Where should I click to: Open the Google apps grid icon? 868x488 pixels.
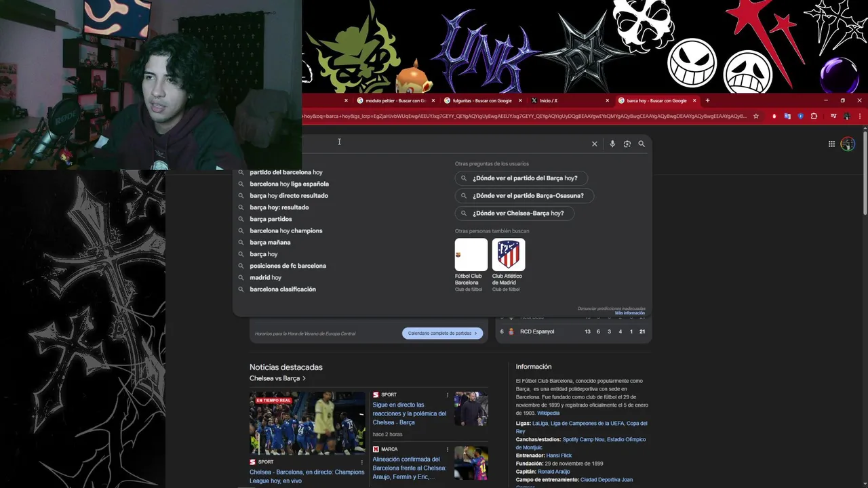tap(831, 144)
